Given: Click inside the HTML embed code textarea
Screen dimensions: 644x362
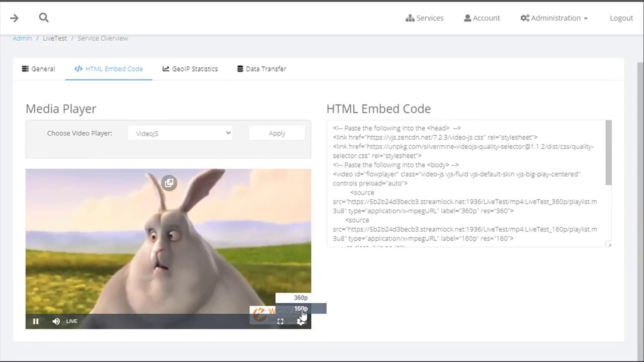Looking at the screenshot, I should pos(465,184).
